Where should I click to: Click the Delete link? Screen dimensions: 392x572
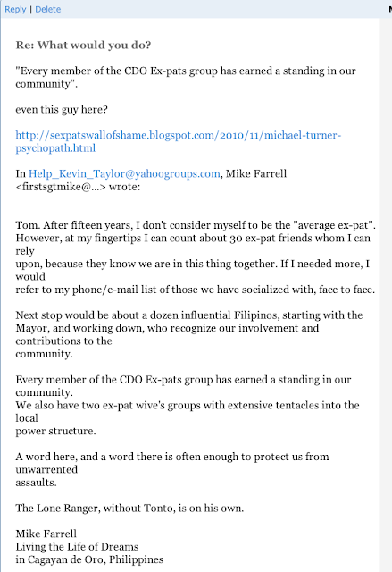(x=47, y=9)
